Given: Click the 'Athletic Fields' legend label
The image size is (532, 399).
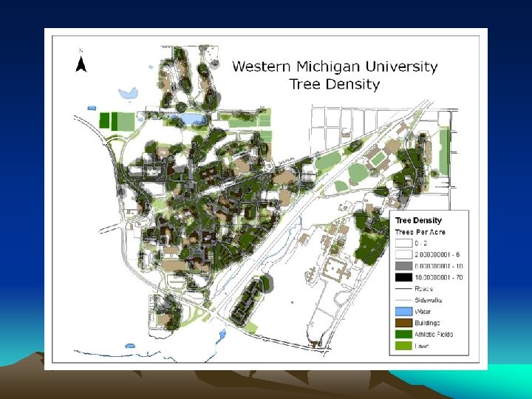Looking at the screenshot, I should (434, 334).
